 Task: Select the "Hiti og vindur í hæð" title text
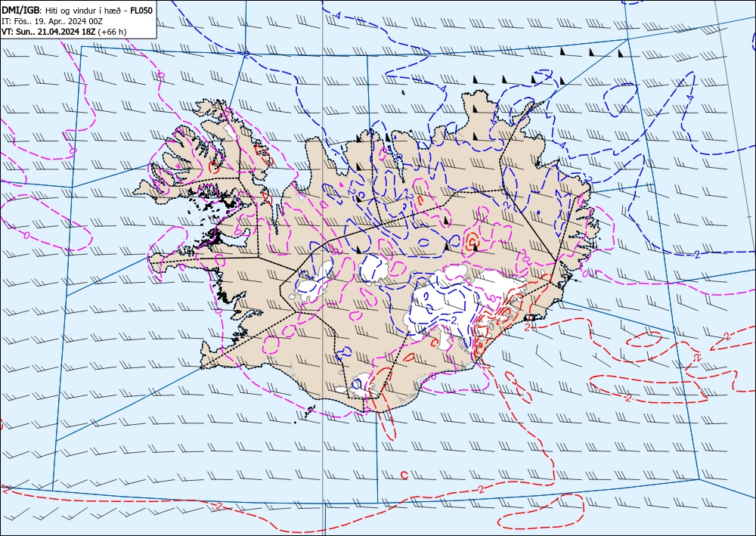tap(83, 10)
